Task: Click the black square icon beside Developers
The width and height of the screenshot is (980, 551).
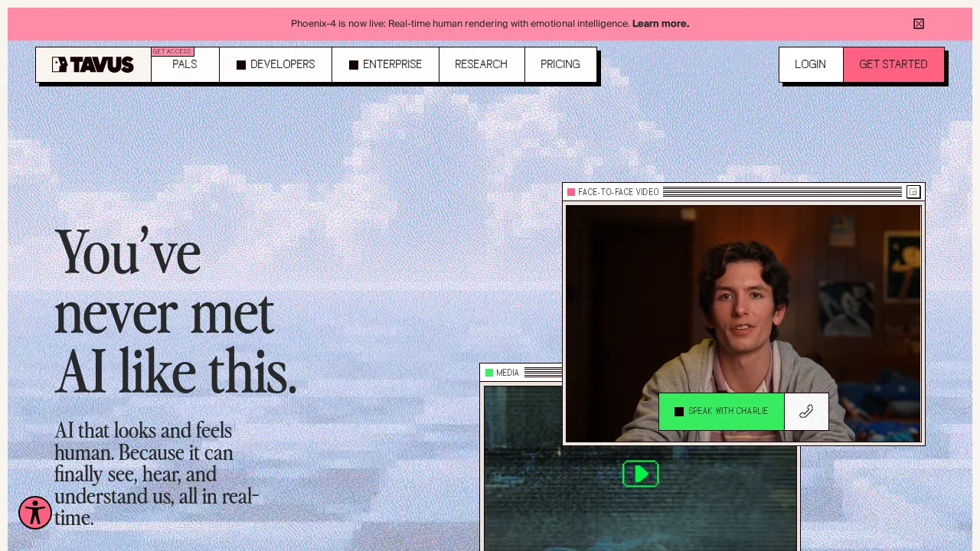Action: point(240,64)
